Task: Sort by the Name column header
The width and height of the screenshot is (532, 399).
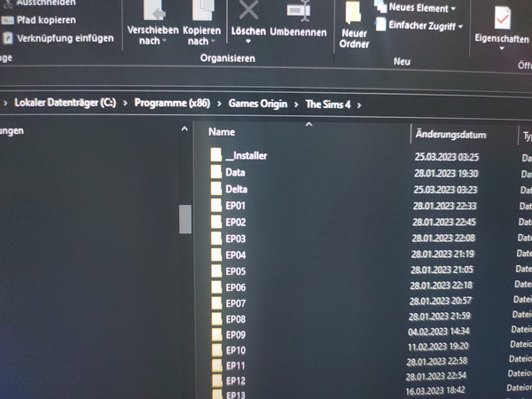Action: coord(222,132)
